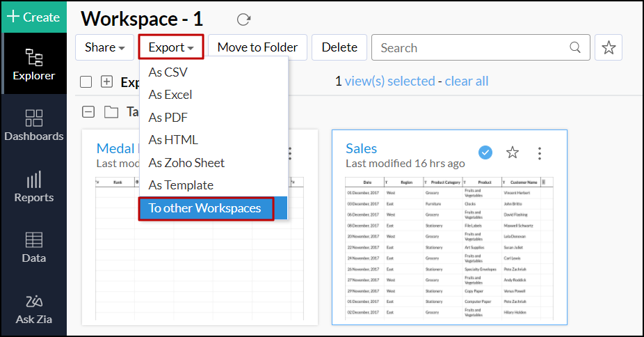
Task: Open the Explorer sidebar section
Action: tap(33, 64)
